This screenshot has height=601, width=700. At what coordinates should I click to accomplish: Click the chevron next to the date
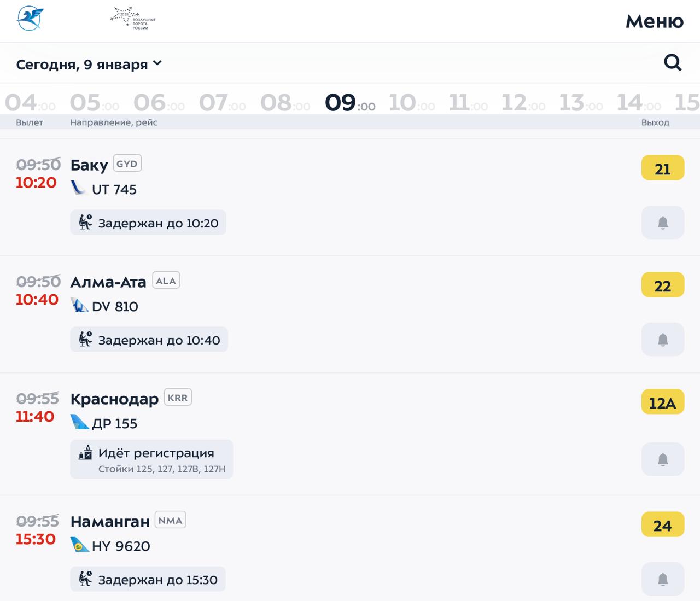pos(157,63)
